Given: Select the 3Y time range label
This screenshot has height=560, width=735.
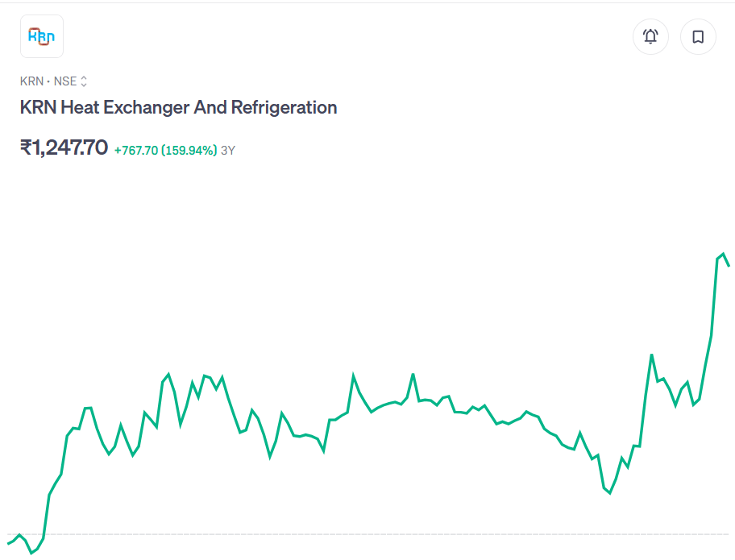Looking at the screenshot, I should point(228,150).
